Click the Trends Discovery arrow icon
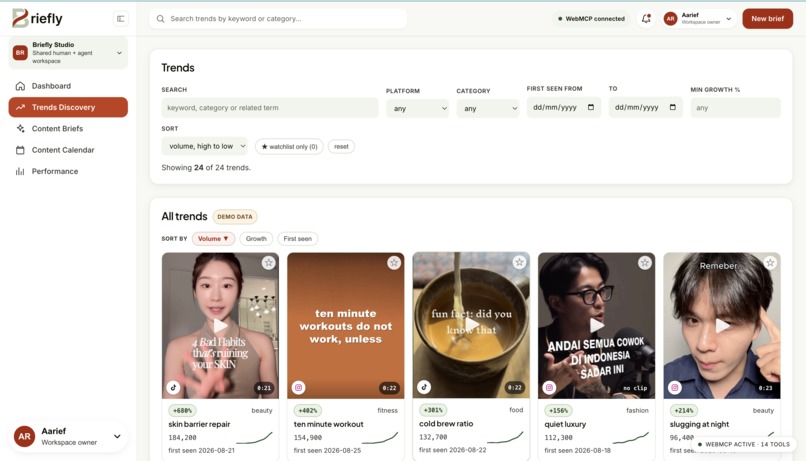 (20, 107)
